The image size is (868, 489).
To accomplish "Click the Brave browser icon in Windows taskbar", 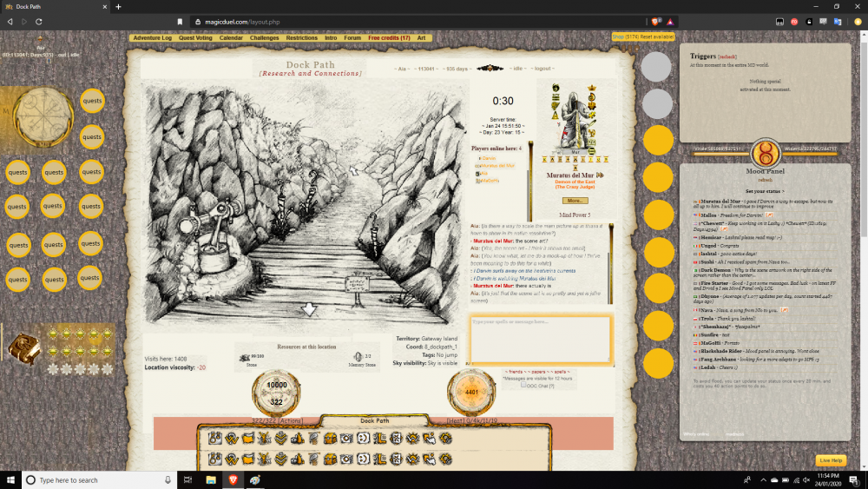I will [x=233, y=479].
